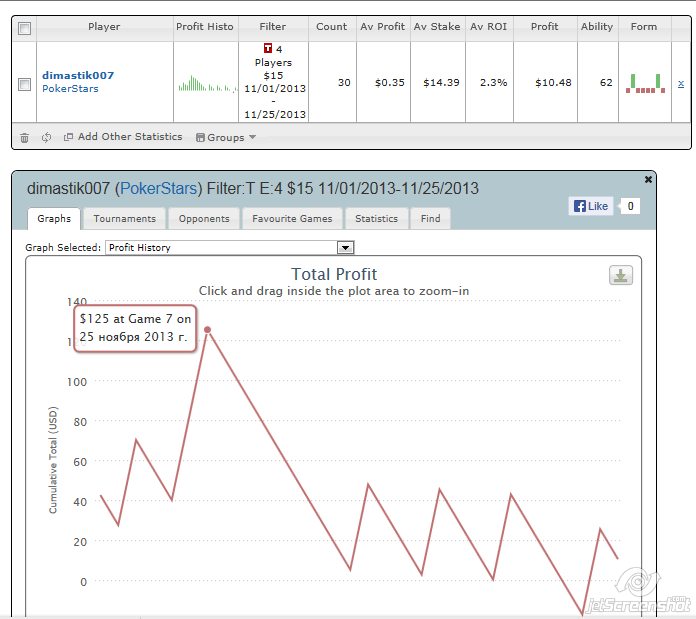
Task: Click the $10.48 profit value
Action: [x=553, y=83]
